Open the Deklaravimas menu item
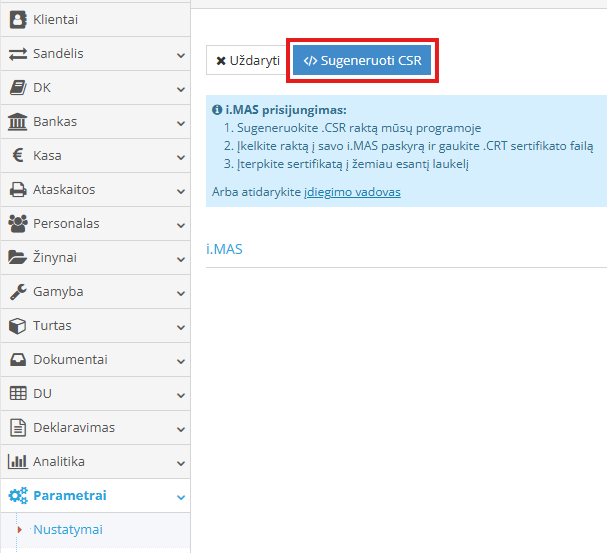This screenshot has width=607, height=553. (x=73, y=428)
